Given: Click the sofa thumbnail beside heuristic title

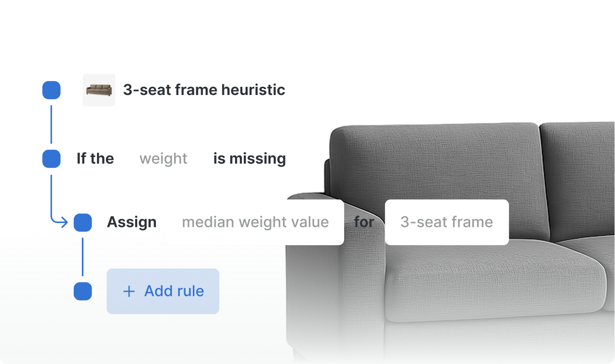Looking at the screenshot, I should point(99,90).
